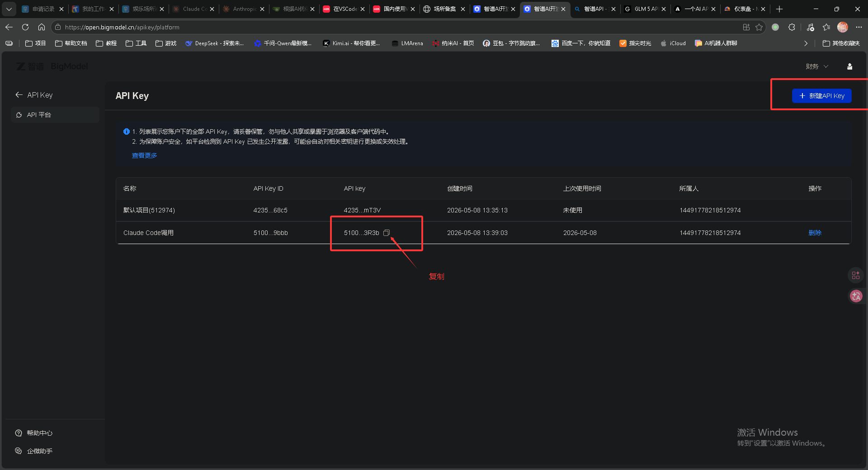The width and height of the screenshot is (868, 470).
Task: Open 帮助中心 in the sidebar
Action: 34,433
